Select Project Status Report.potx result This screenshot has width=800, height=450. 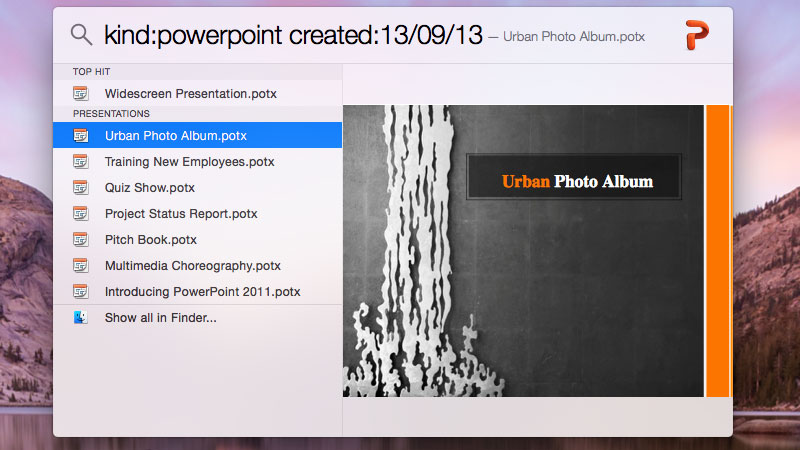point(180,214)
